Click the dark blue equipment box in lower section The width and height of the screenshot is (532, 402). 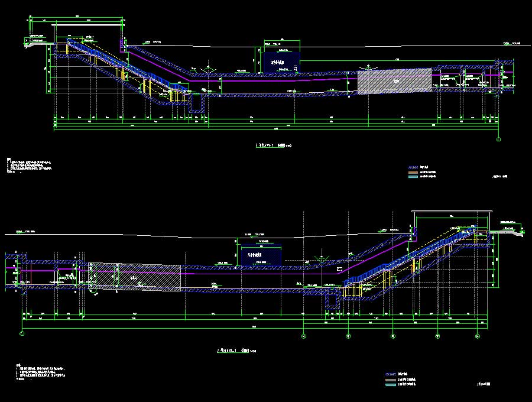pyautogui.click(x=259, y=255)
